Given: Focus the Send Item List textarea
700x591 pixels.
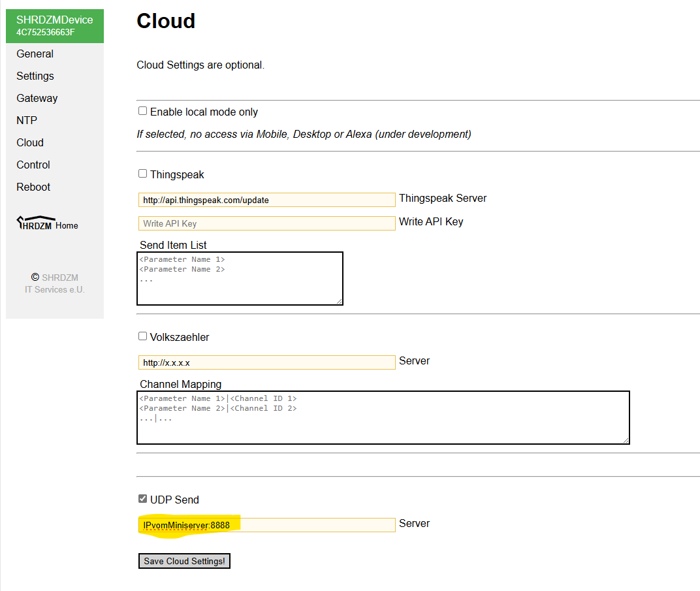Looking at the screenshot, I should pyautogui.click(x=240, y=279).
